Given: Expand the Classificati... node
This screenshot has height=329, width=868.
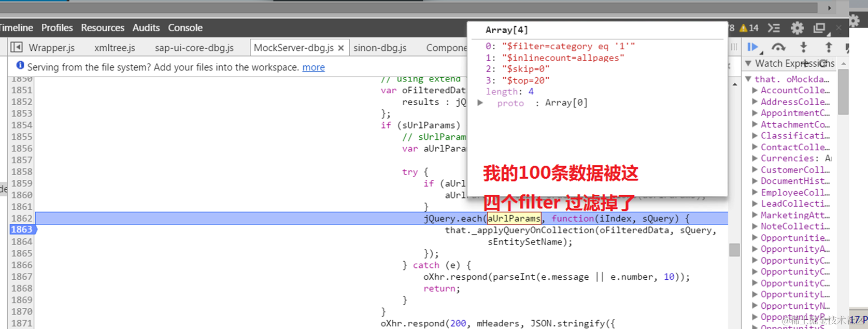Looking at the screenshot, I should pos(755,136).
